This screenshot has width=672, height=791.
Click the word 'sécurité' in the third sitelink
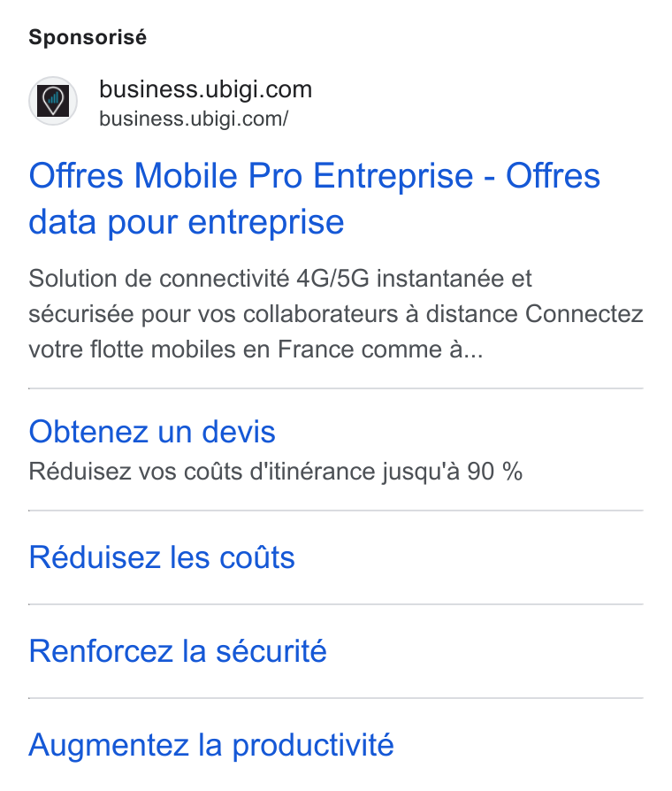[x=271, y=651]
